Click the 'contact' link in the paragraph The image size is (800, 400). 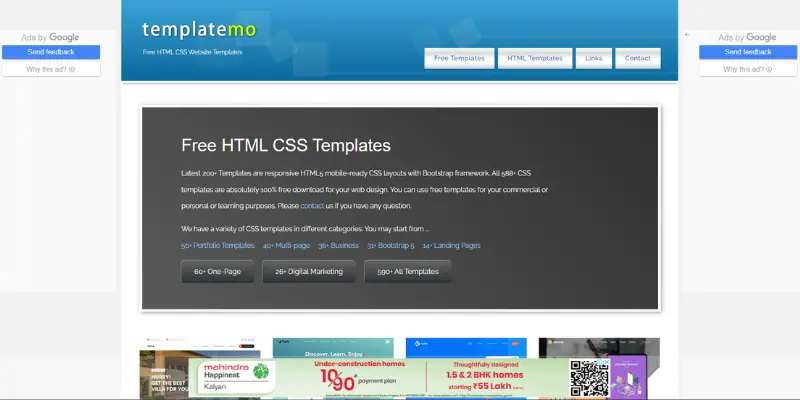pos(313,206)
